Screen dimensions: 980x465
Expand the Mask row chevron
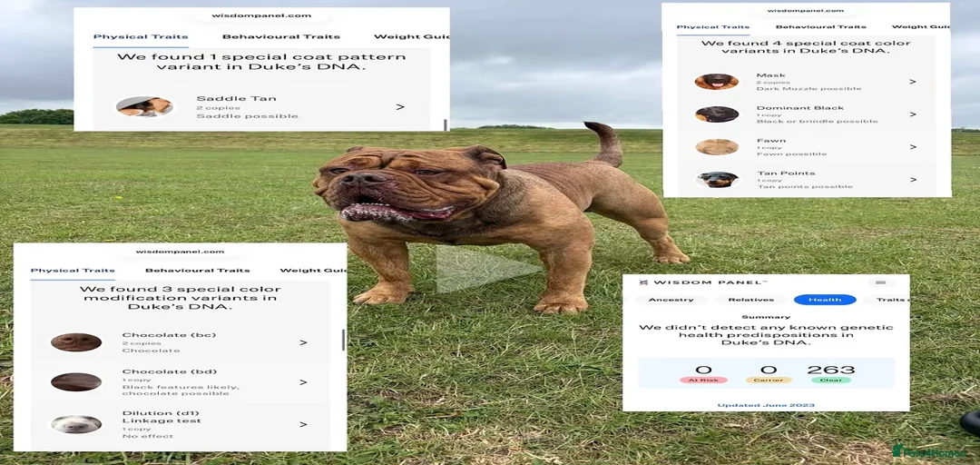point(913,82)
